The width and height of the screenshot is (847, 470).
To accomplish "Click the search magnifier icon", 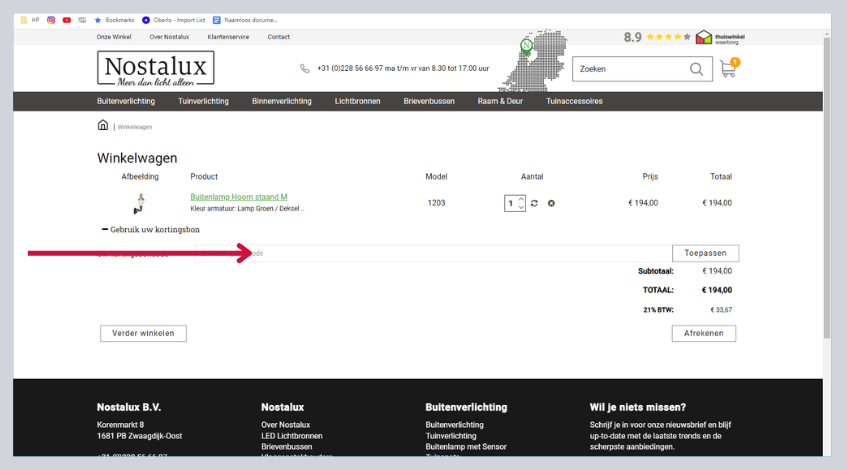I will (696, 69).
